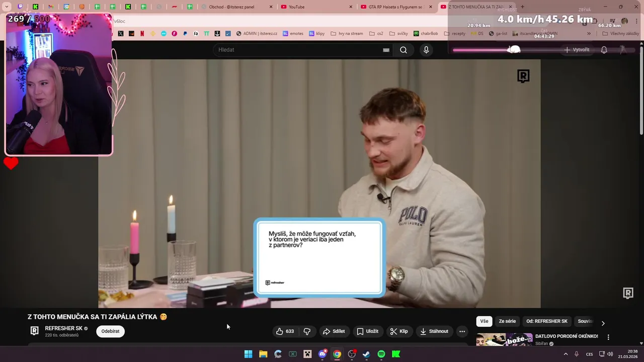
Task: Expand the recepty bookmark folder
Action: (x=455, y=34)
